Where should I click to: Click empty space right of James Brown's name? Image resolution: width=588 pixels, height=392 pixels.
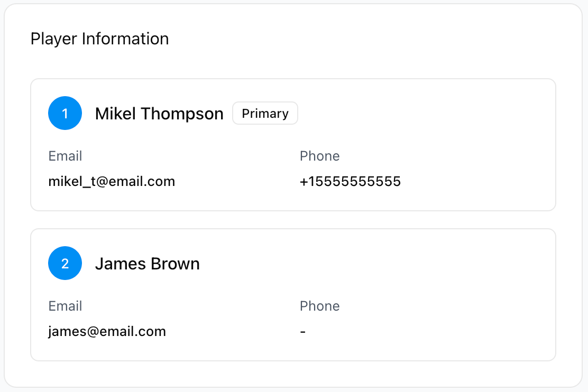pos(375,263)
